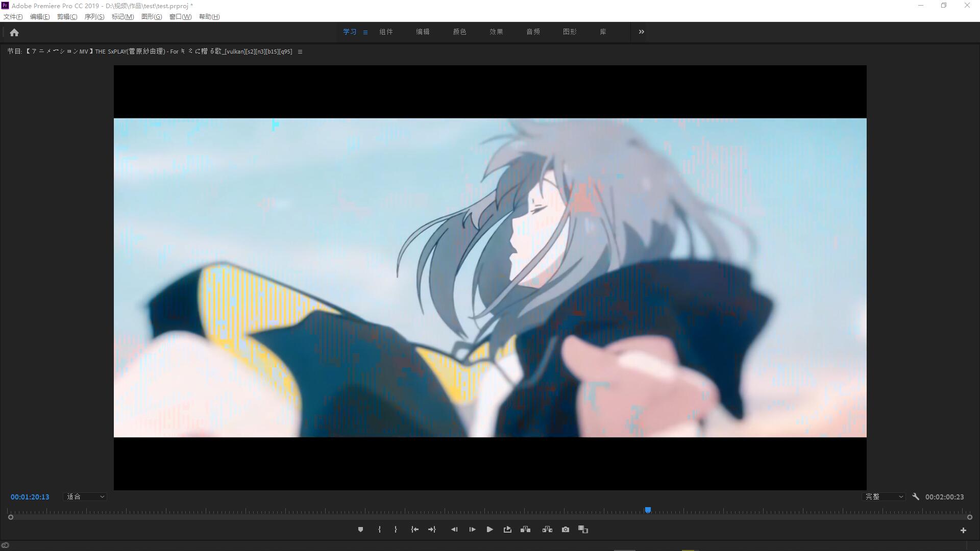Click the Lift button in transport controls
The width and height of the screenshot is (980, 551).
point(525,529)
